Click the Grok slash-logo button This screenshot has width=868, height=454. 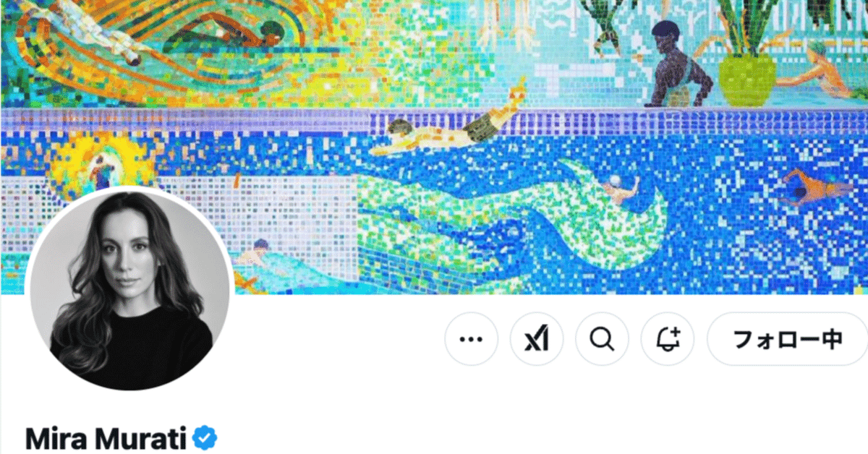pos(537,339)
